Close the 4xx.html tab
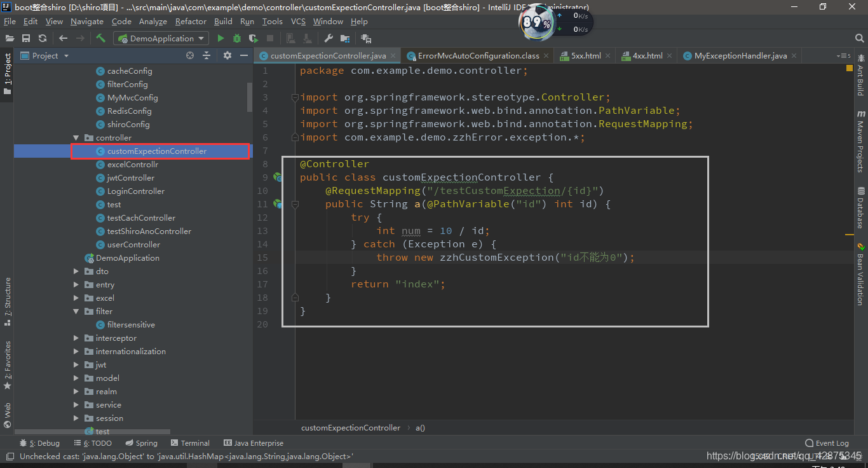868x468 pixels. point(670,56)
